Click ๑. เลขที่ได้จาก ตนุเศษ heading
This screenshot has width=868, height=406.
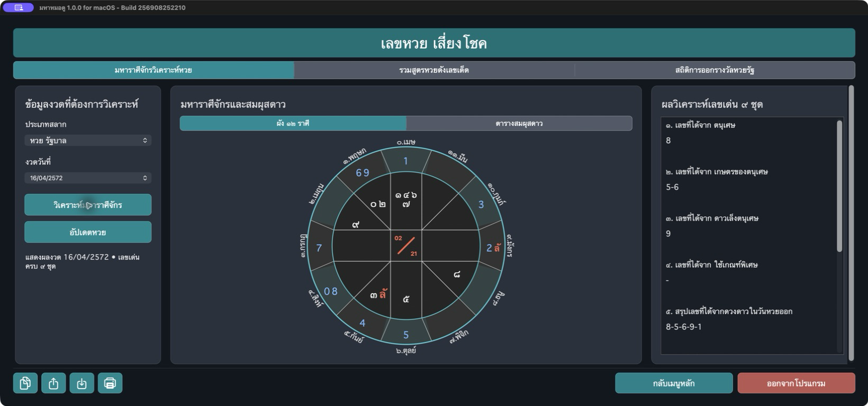700,125
